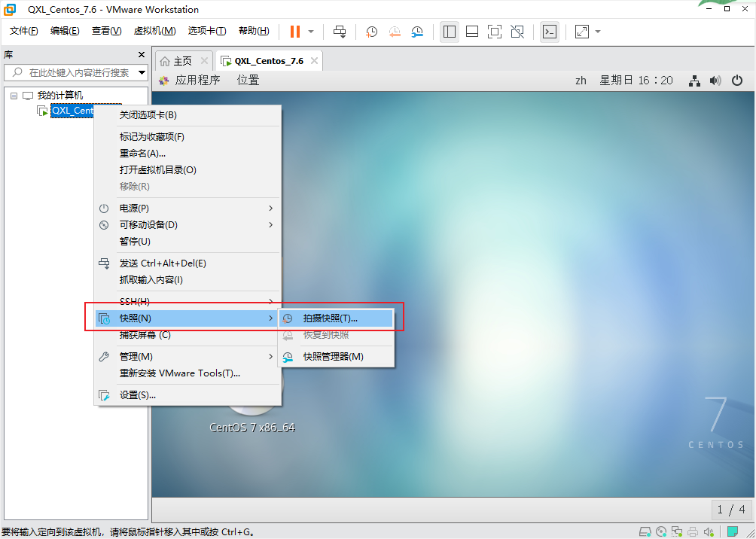Screen dimensions: 756x539
Task: Click the 1 / 4 workspace switcher
Action: [731, 509]
